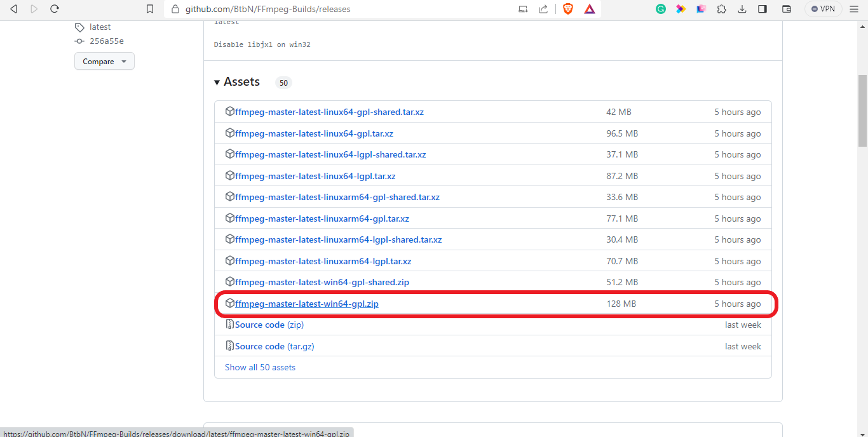Download Source code (zip)
Viewport: 868px width, 437px height.
click(x=269, y=325)
